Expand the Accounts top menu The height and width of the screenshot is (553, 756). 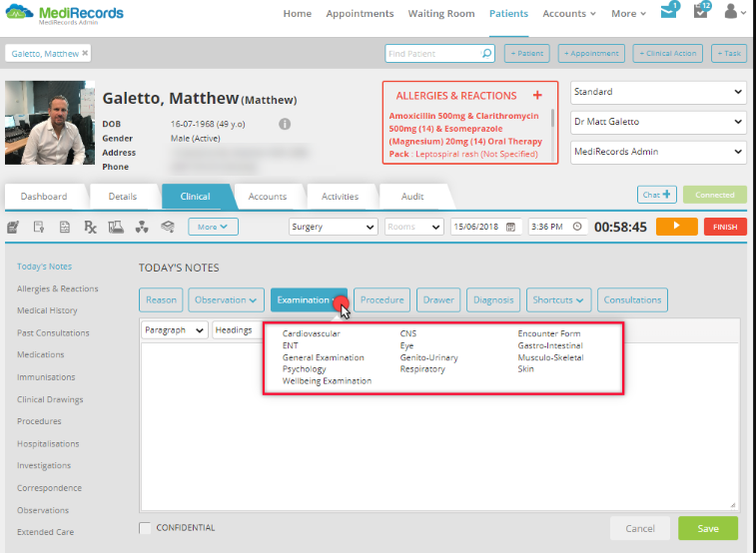(569, 14)
